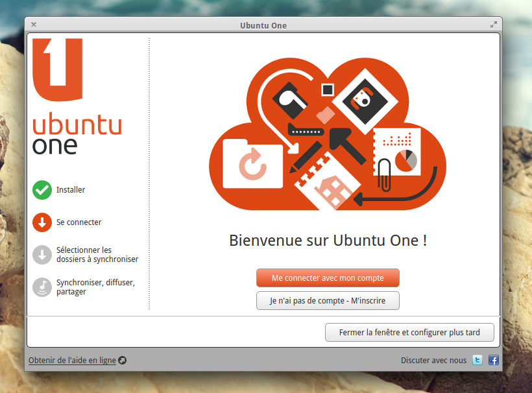Maximize the Ubuntu One window
532x393 pixels.
click(494, 25)
